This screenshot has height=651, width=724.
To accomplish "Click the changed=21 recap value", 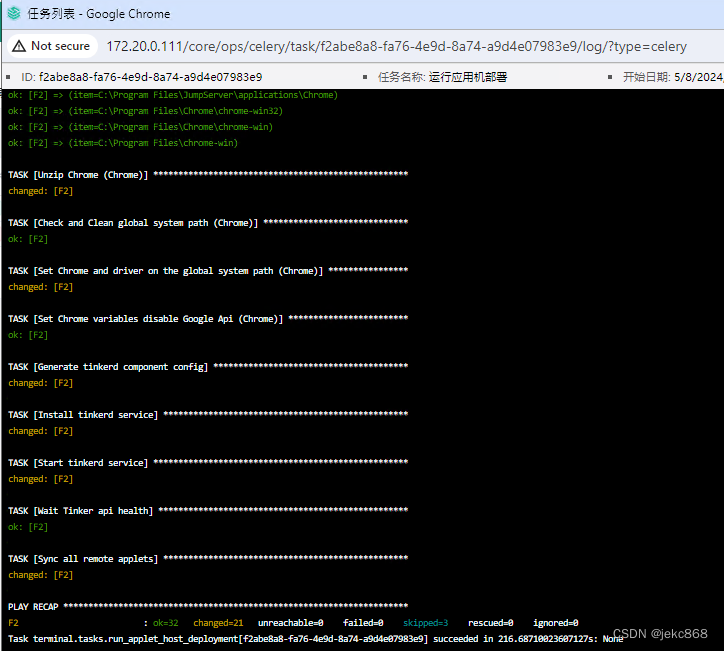I will (218, 623).
